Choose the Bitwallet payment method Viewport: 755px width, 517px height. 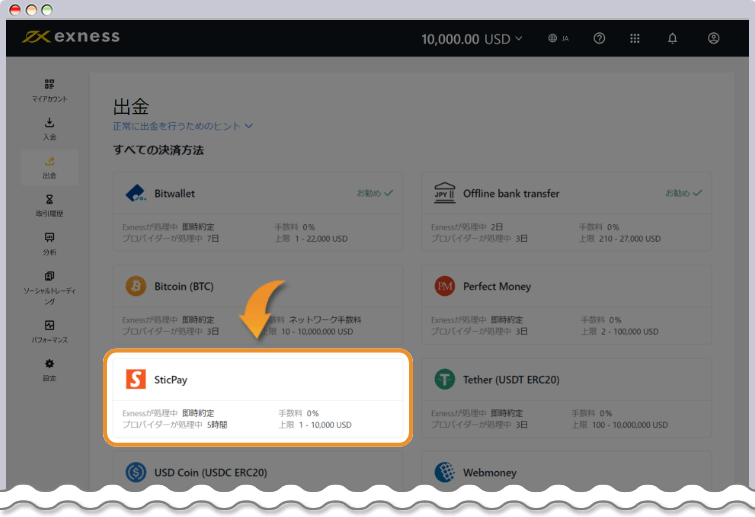pos(258,211)
